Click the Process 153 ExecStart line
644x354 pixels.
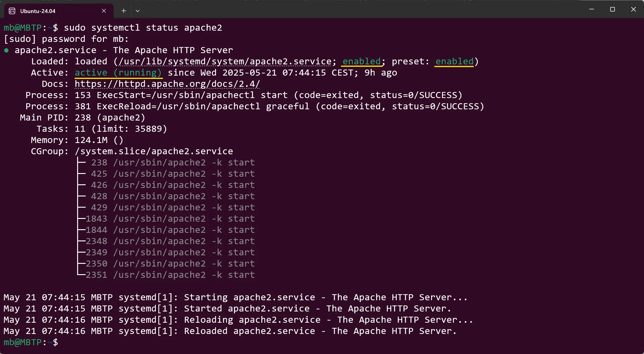(x=244, y=95)
